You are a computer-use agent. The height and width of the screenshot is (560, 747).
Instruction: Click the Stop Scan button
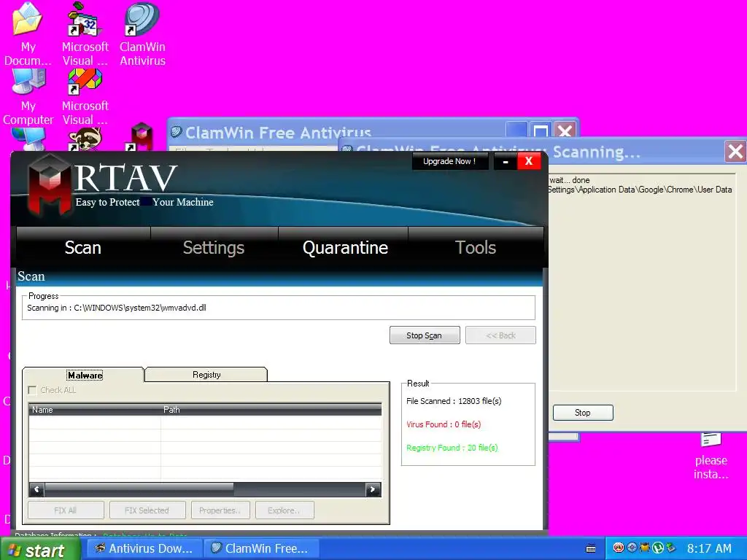pos(425,335)
